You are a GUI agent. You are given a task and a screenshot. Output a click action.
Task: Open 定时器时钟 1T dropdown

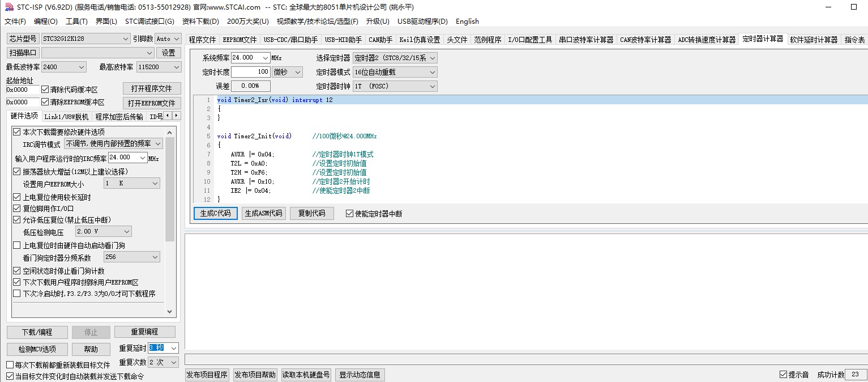(395, 86)
